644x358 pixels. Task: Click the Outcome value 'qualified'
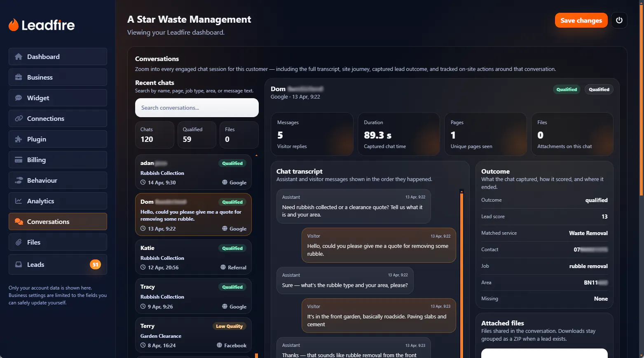pos(596,200)
